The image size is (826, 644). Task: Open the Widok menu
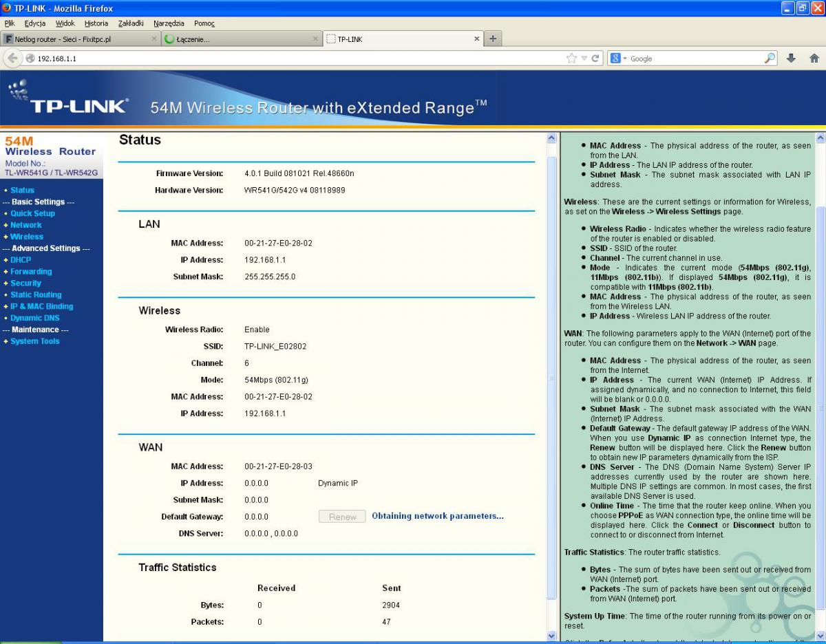tap(65, 23)
